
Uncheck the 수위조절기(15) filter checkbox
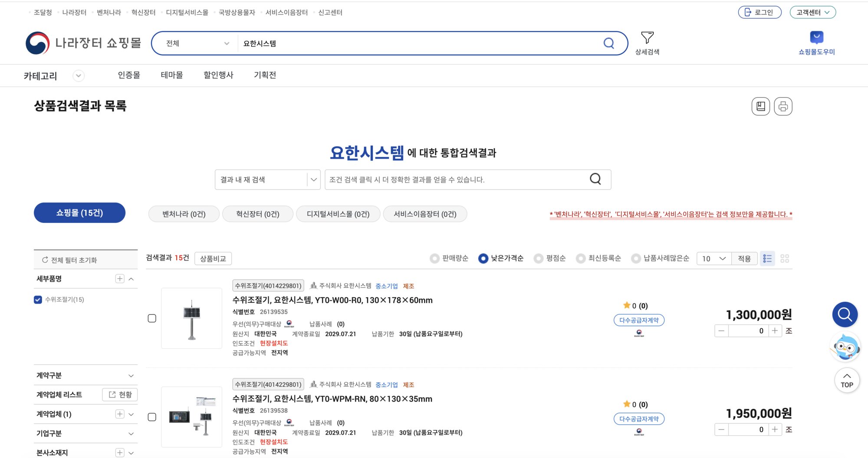tap(38, 299)
